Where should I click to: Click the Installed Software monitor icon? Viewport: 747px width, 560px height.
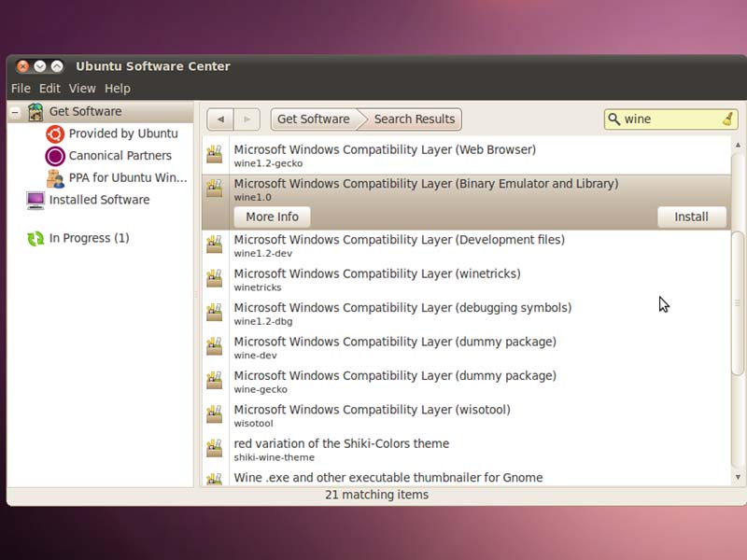tap(35, 201)
